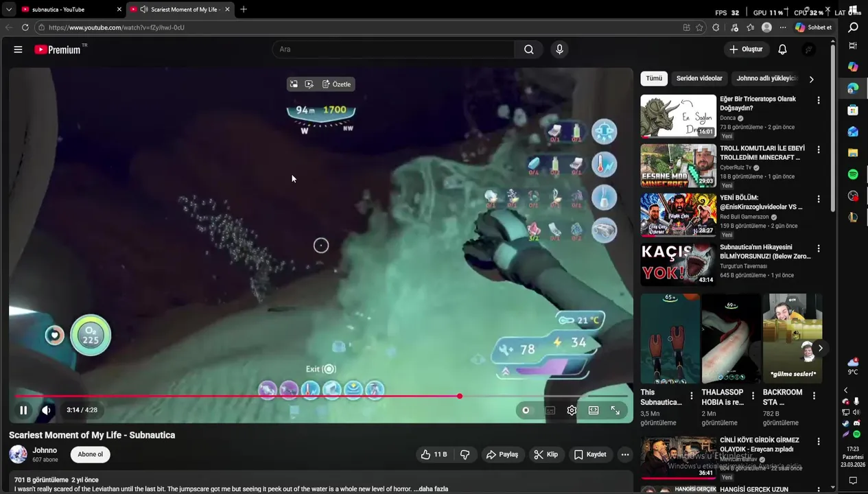The width and height of the screenshot is (868, 494).
Task: Open a new browser tab
Action: pyautogui.click(x=244, y=10)
